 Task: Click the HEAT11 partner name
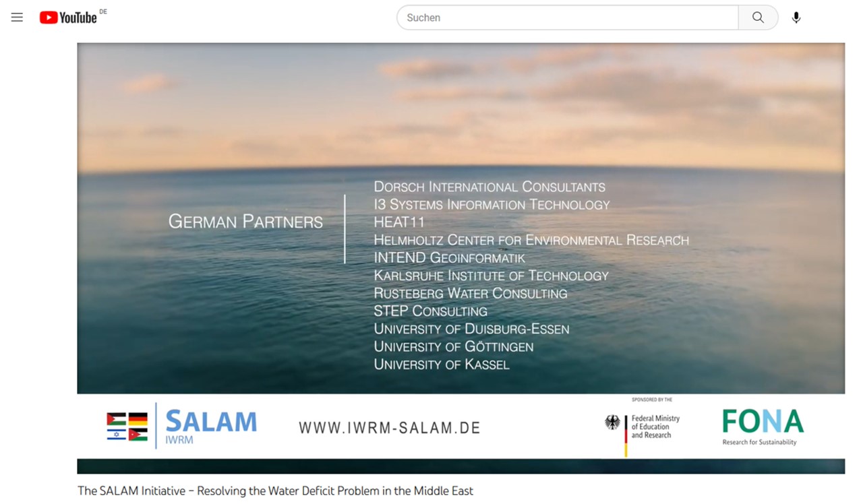coord(399,222)
